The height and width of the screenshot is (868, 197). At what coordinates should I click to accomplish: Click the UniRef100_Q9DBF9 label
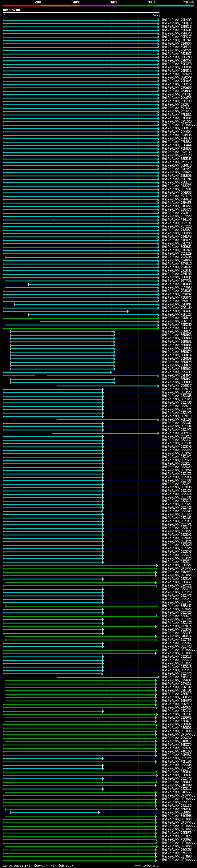pyautogui.click(x=177, y=833)
